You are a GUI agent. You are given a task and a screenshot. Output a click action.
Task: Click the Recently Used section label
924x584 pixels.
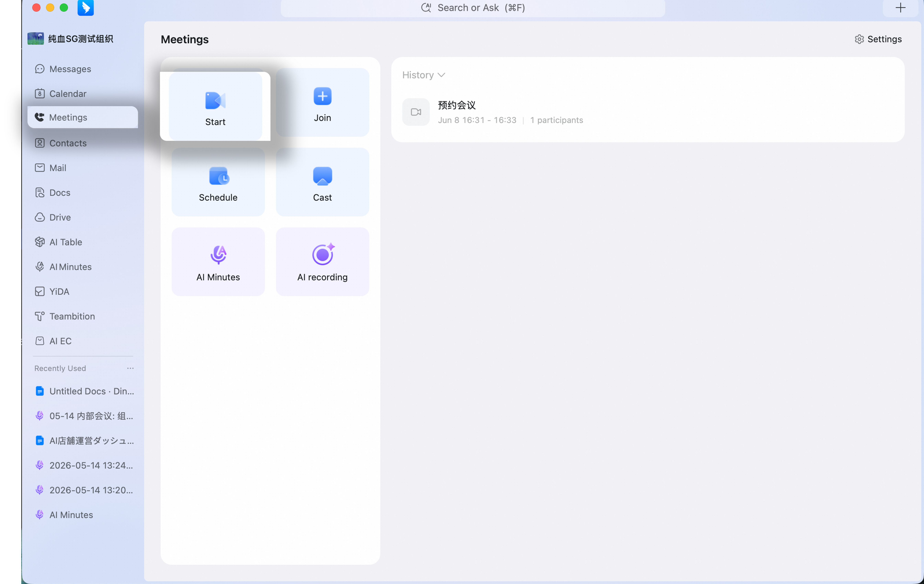[60, 368]
